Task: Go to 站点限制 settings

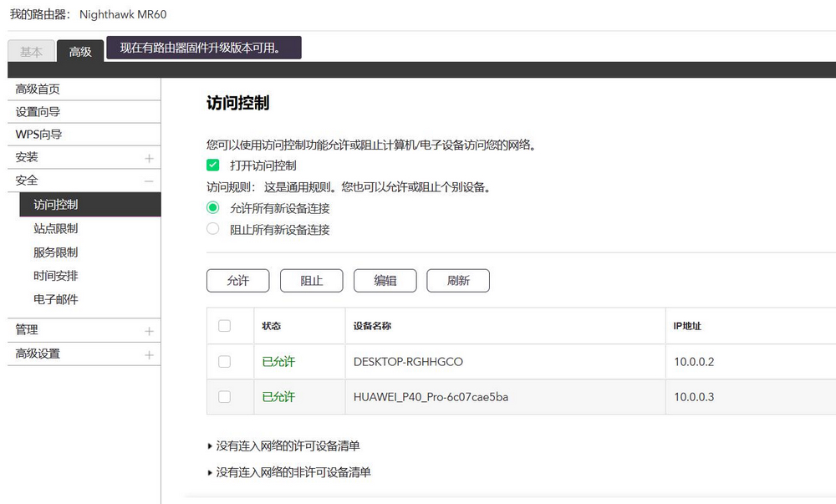Action: pos(55,228)
